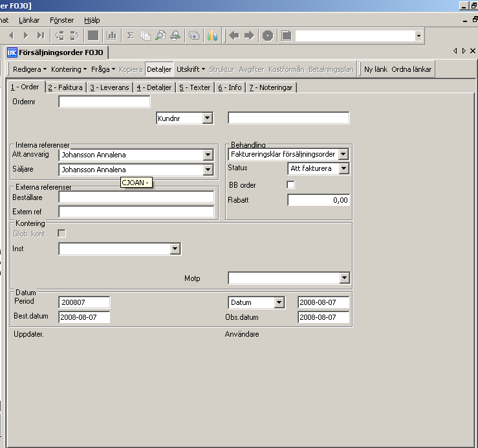Click the toolbar address text box
Viewport: 478px width, 448px height.
point(355,36)
